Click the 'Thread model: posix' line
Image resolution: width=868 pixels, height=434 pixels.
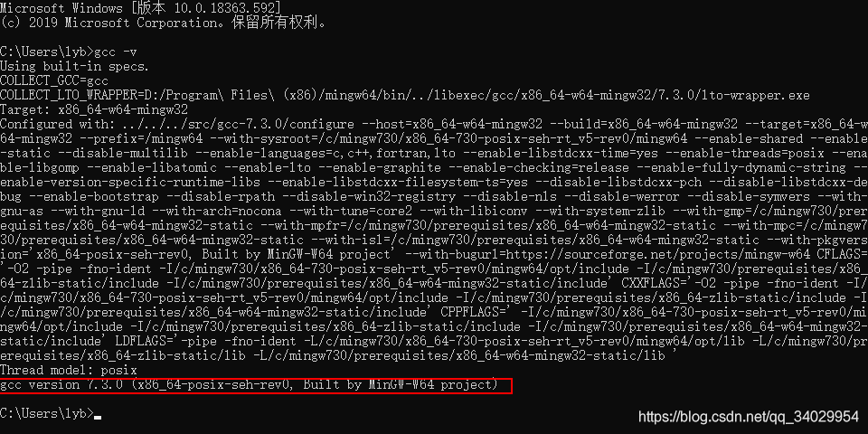tap(69, 370)
